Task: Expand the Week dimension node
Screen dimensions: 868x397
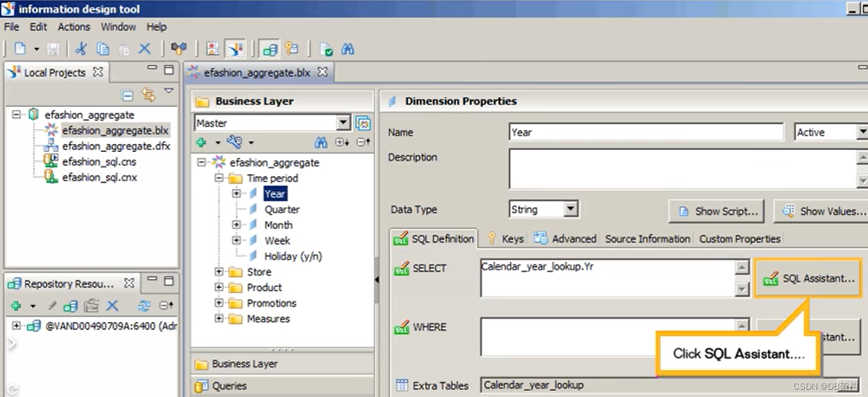Action: (x=237, y=240)
